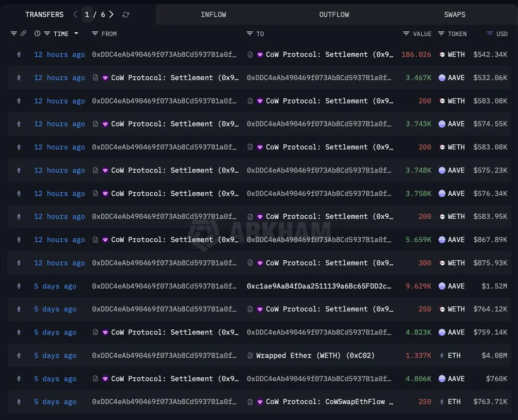Open the TIME column filter

(47, 34)
